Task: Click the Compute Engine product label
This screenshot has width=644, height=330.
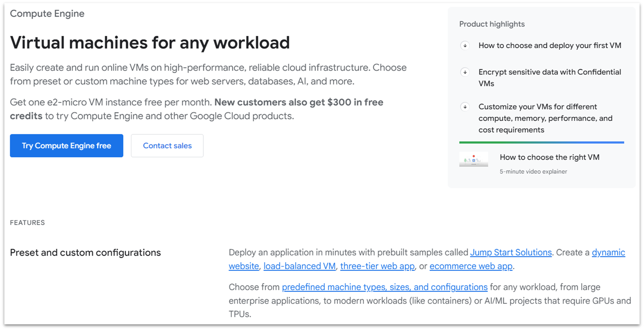Action: click(47, 14)
